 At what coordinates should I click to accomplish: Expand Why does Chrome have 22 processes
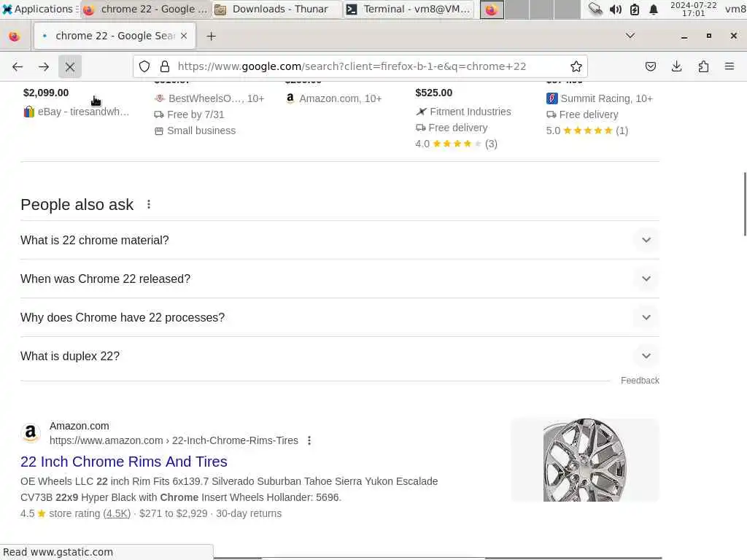point(340,317)
